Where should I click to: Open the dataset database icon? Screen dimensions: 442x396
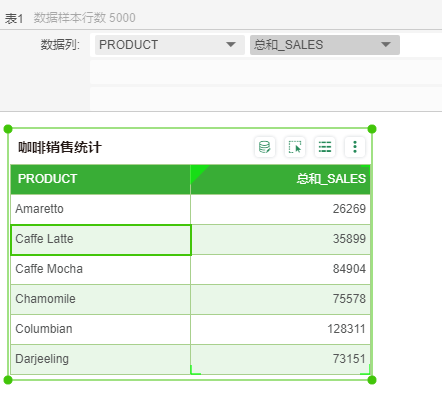pyautogui.click(x=265, y=147)
